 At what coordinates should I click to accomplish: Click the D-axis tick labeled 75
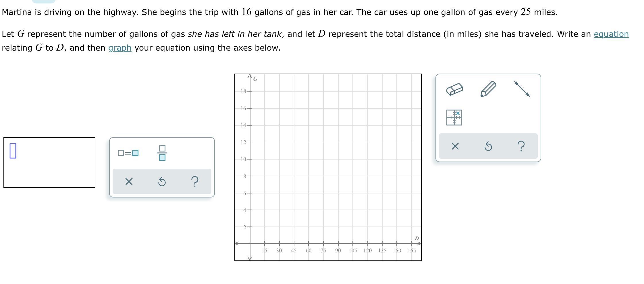point(323,250)
